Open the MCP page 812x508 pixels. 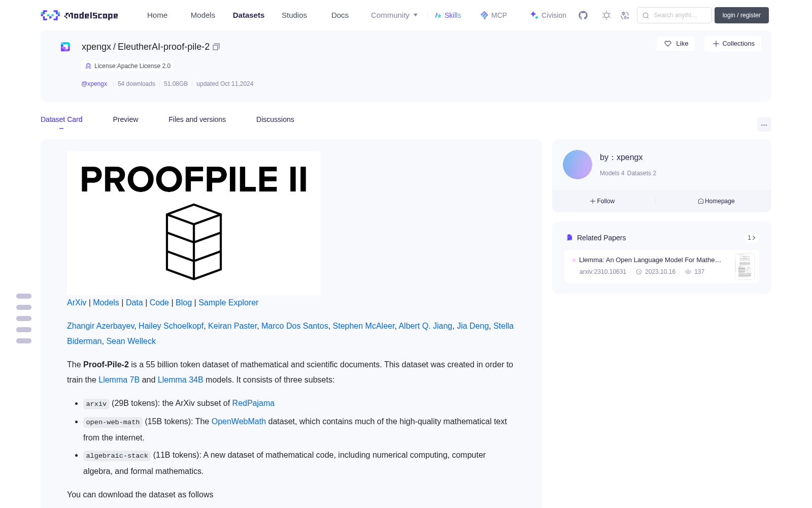point(494,15)
